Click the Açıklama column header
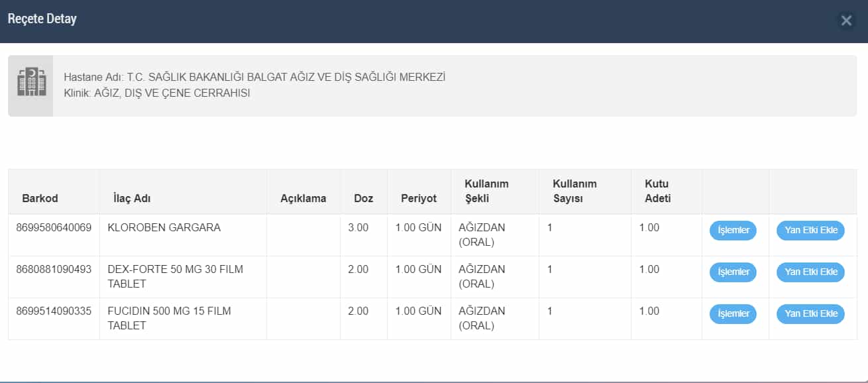The height and width of the screenshot is (383, 868). [x=303, y=198]
